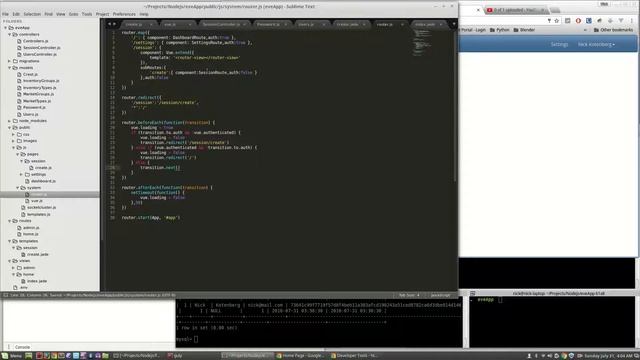Screen dimensions: 640x360
Task: Open templates.js file
Action: click(x=38, y=214)
